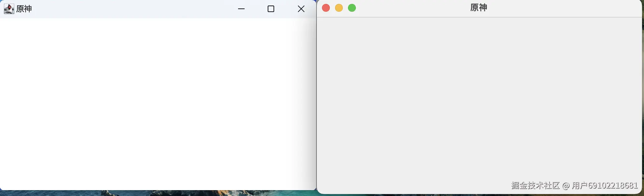644x196 pixels.
Task: Close the macOS 原神 window with red button
Action: tap(326, 8)
